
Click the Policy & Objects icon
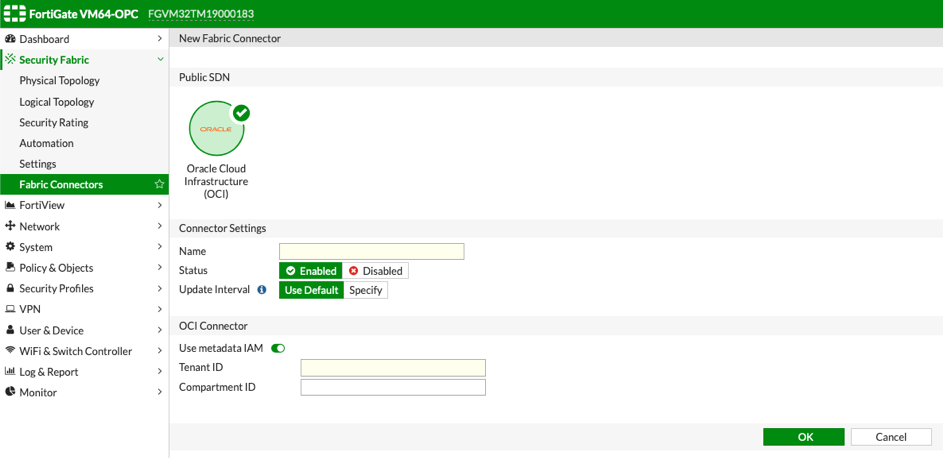tap(10, 267)
